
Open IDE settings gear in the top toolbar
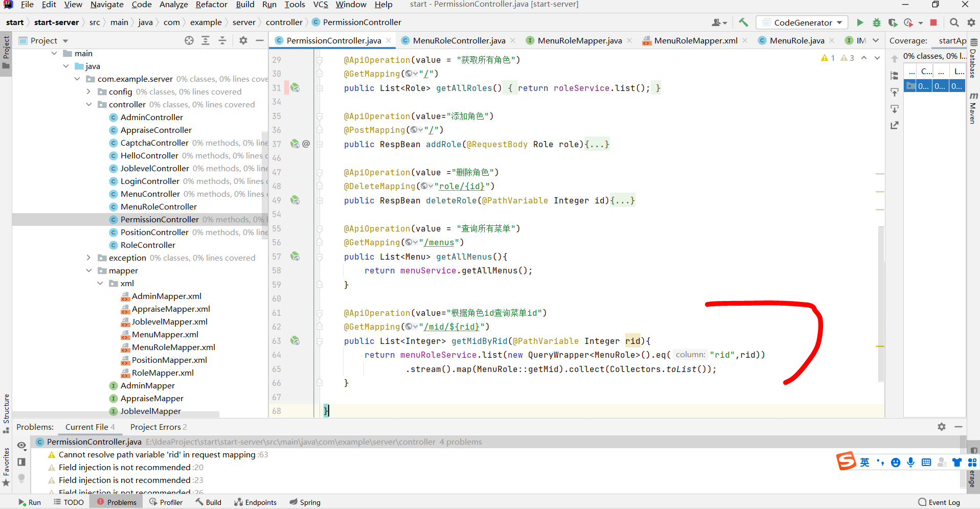click(x=971, y=22)
